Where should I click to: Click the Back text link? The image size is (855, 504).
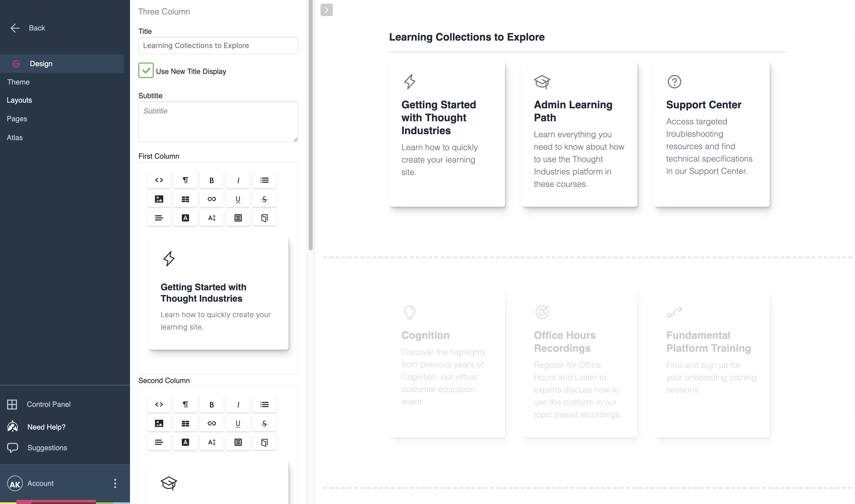point(37,28)
